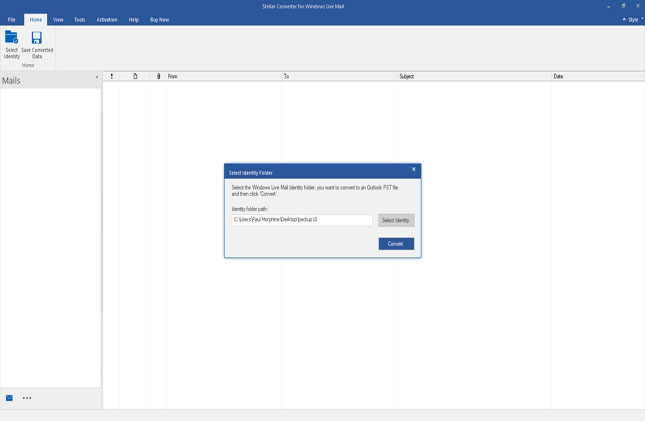Restore down the application window
This screenshot has height=421, width=645.
pyautogui.click(x=624, y=6)
